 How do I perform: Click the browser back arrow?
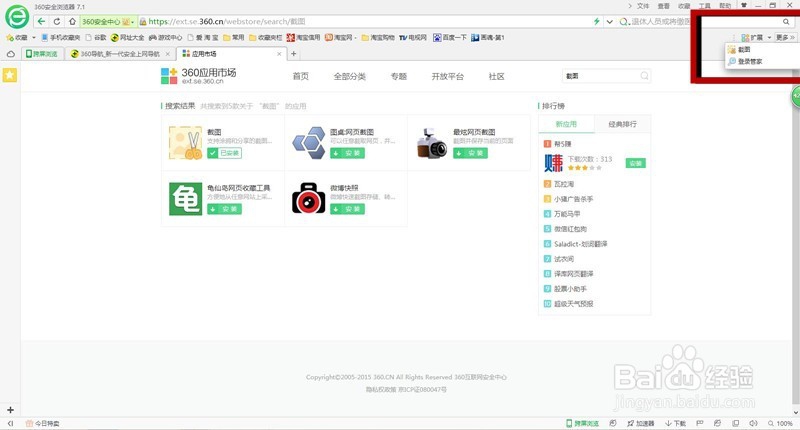click(x=42, y=21)
